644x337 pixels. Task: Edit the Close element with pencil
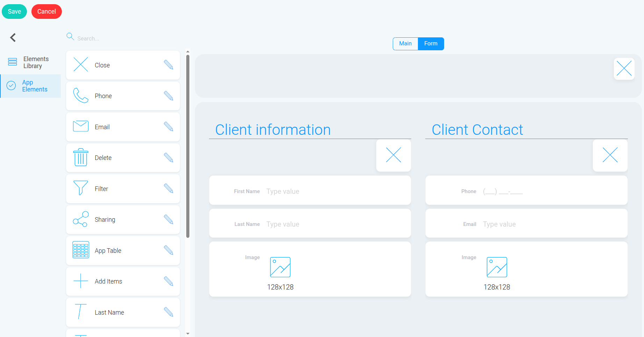[x=168, y=65]
